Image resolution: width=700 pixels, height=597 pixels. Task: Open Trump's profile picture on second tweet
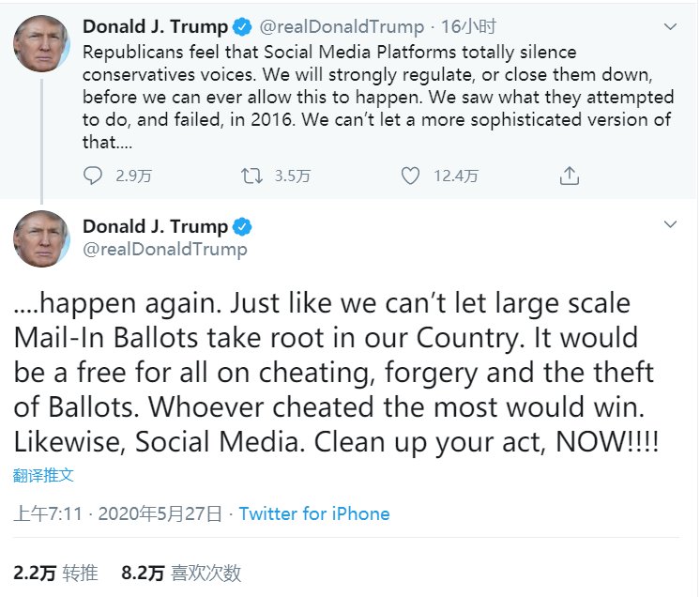pyautogui.click(x=41, y=239)
